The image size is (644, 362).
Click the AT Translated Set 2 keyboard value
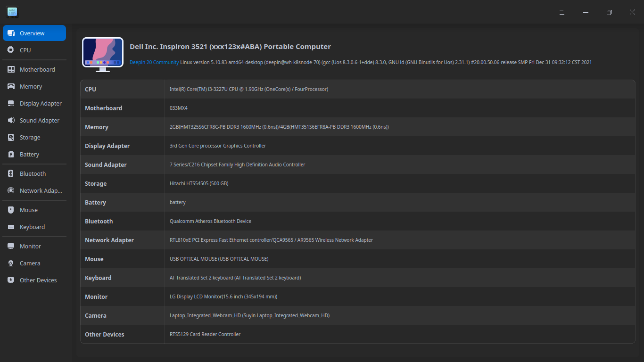235,278
